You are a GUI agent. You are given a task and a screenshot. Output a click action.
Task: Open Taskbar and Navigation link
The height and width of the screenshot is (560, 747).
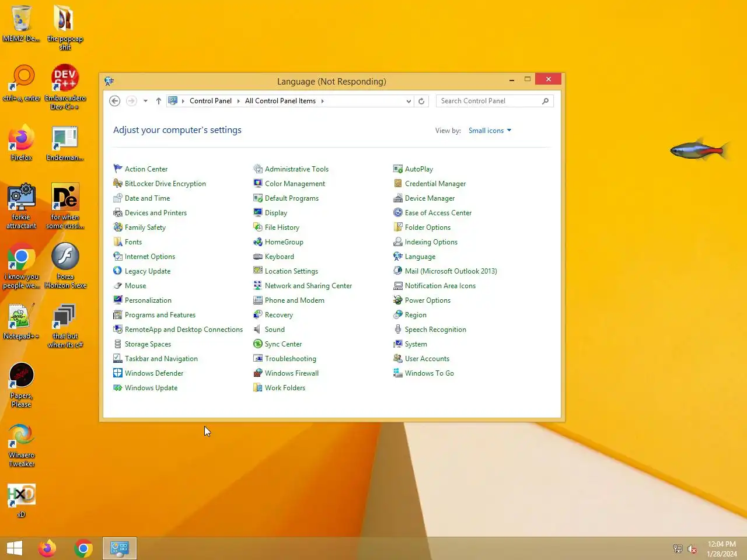[161, 358]
